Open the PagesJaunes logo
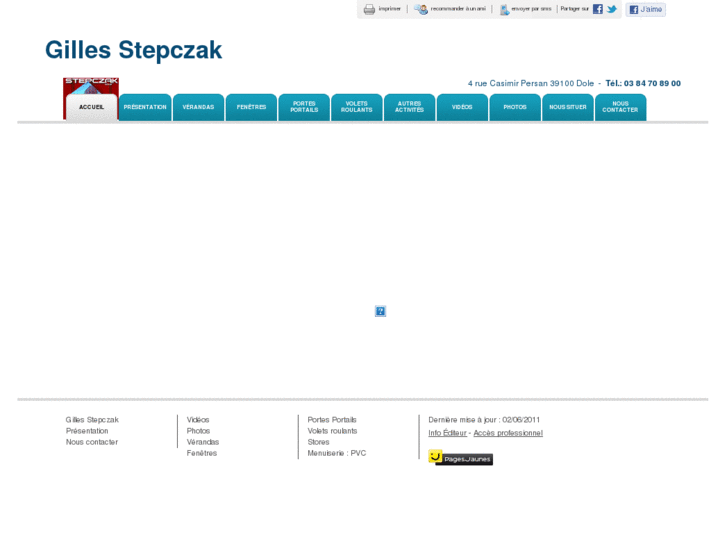Image resolution: width=727 pixels, height=545 pixels. pyautogui.click(x=460, y=458)
